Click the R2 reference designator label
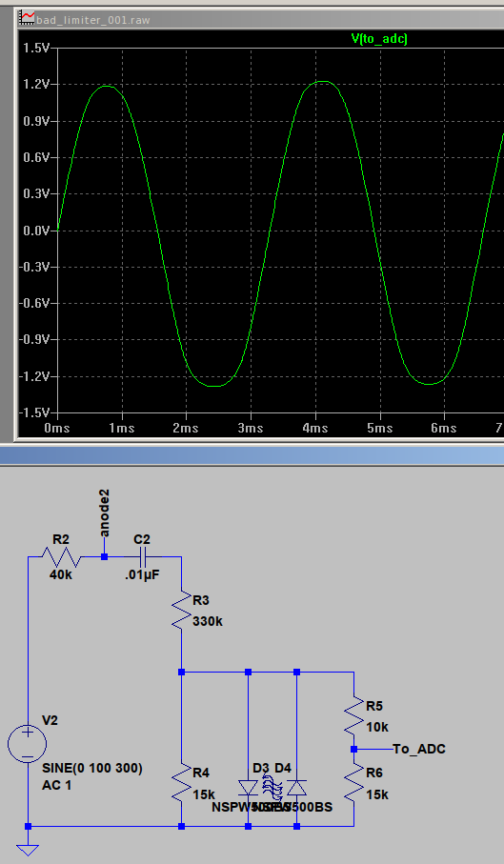Image resolution: width=504 pixels, height=864 pixels. [x=61, y=539]
